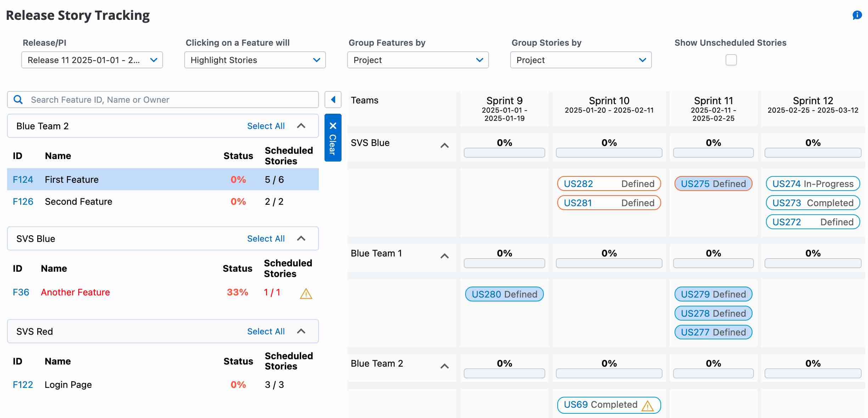This screenshot has height=418, width=868.
Task: Open the Group Stories by dropdown
Action: [581, 60]
